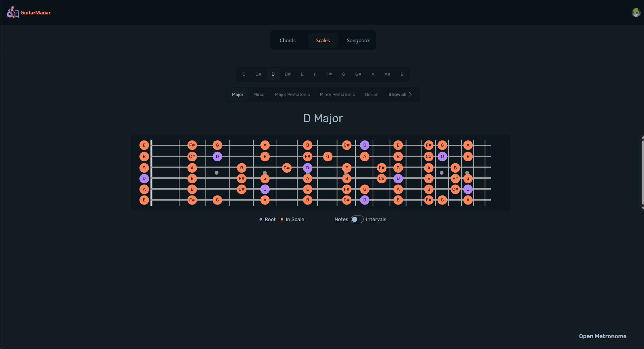Click the Root legend indicator dot

click(x=261, y=219)
